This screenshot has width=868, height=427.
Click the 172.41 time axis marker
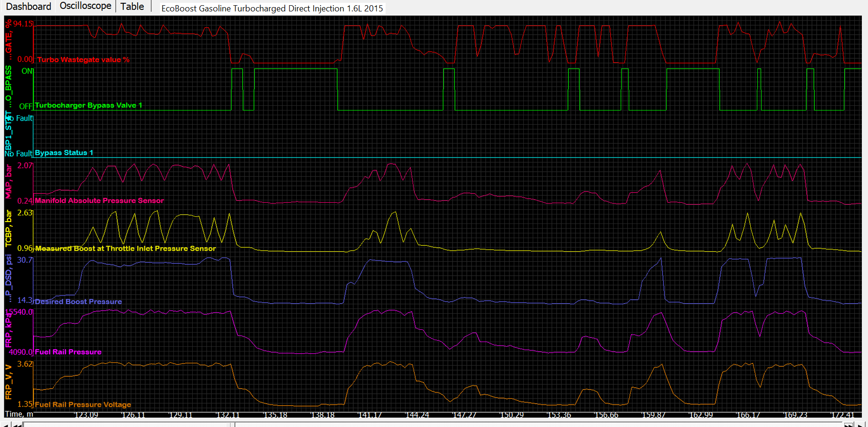click(x=842, y=415)
